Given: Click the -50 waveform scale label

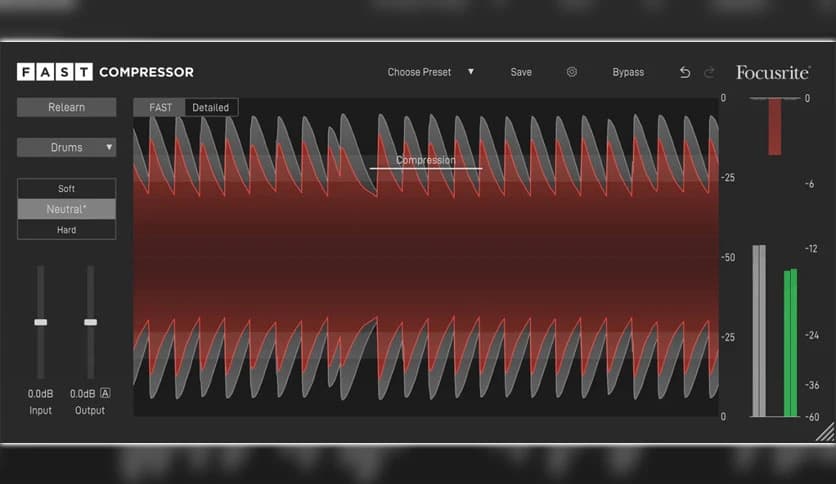Looking at the screenshot, I should pos(728,257).
